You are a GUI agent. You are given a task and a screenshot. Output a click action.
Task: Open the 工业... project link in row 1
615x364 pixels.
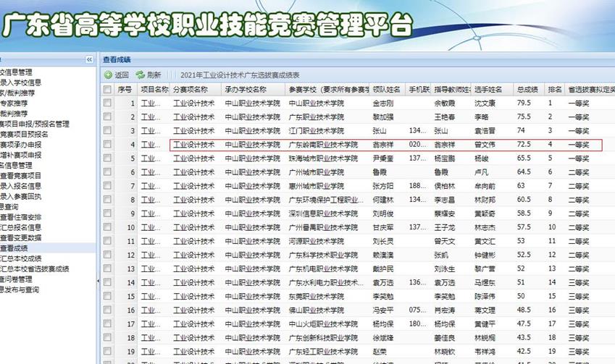tap(151, 103)
